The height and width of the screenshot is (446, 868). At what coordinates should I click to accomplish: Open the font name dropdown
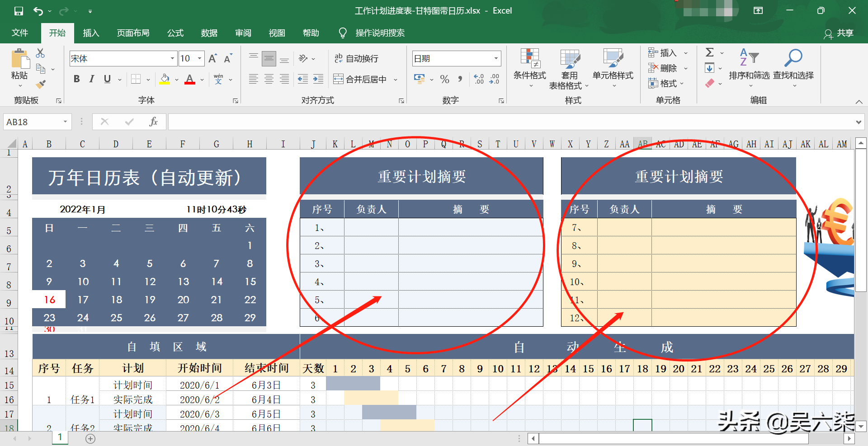(172, 58)
